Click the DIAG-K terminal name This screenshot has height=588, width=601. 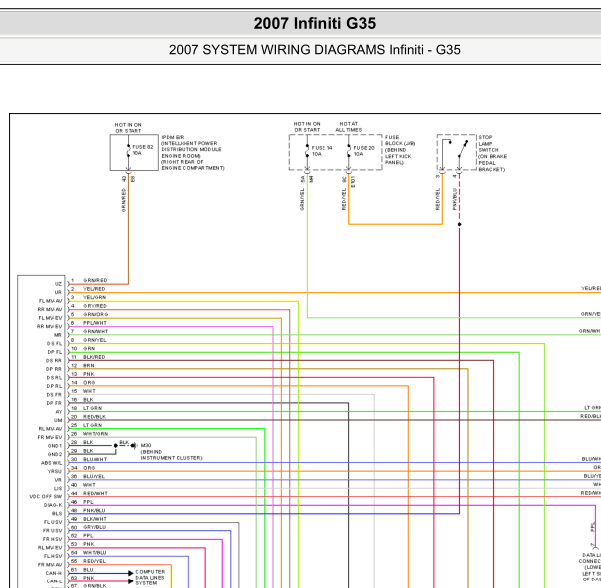point(53,505)
